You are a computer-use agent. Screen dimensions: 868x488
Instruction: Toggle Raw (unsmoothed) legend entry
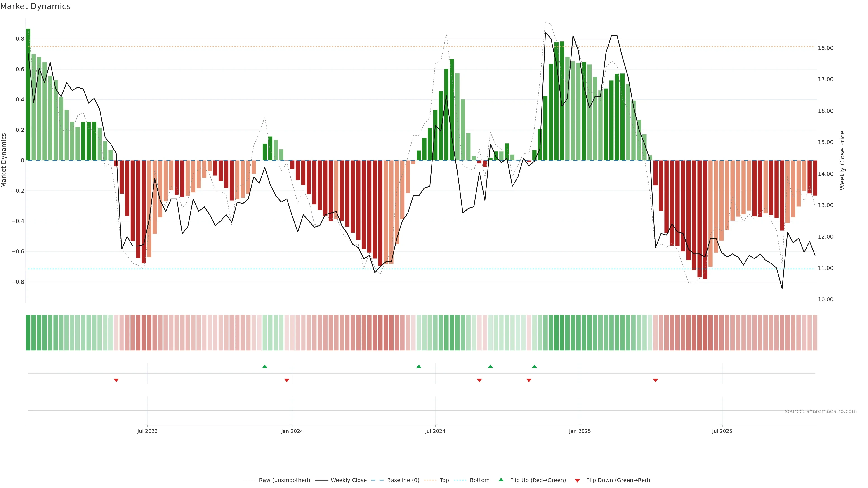[x=284, y=480]
